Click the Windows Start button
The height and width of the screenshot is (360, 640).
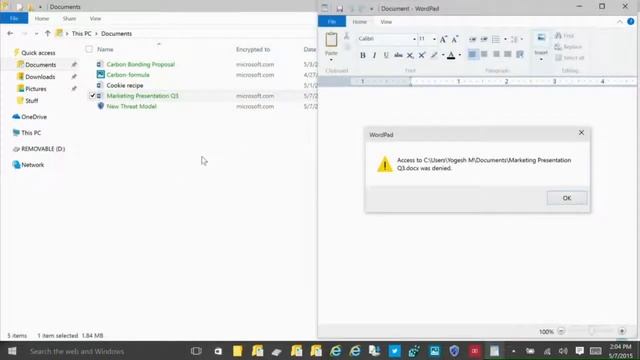click(12, 351)
